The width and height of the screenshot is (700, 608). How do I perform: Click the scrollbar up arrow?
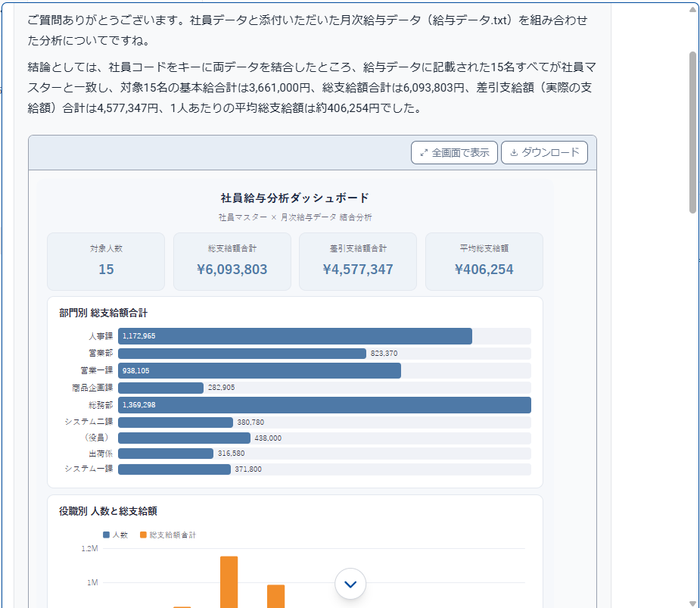[693, 9]
